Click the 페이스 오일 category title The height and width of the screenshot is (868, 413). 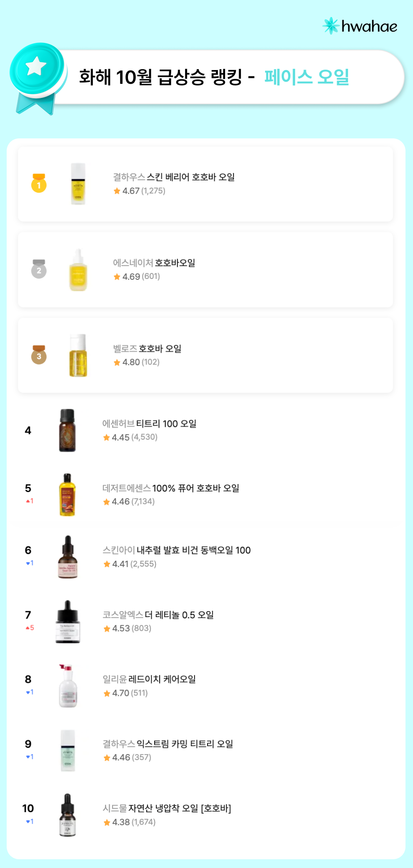[x=307, y=77]
